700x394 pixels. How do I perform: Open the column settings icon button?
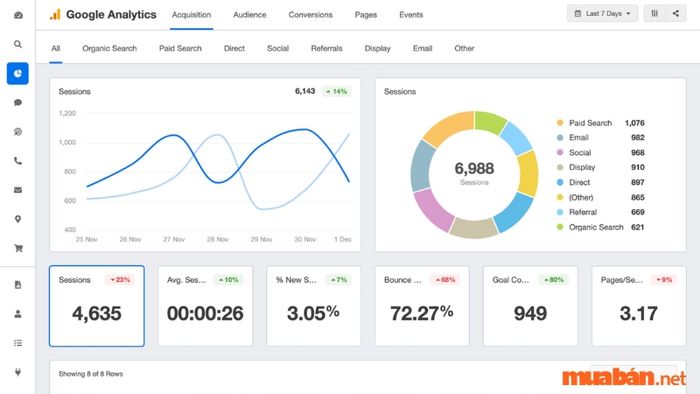point(654,13)
